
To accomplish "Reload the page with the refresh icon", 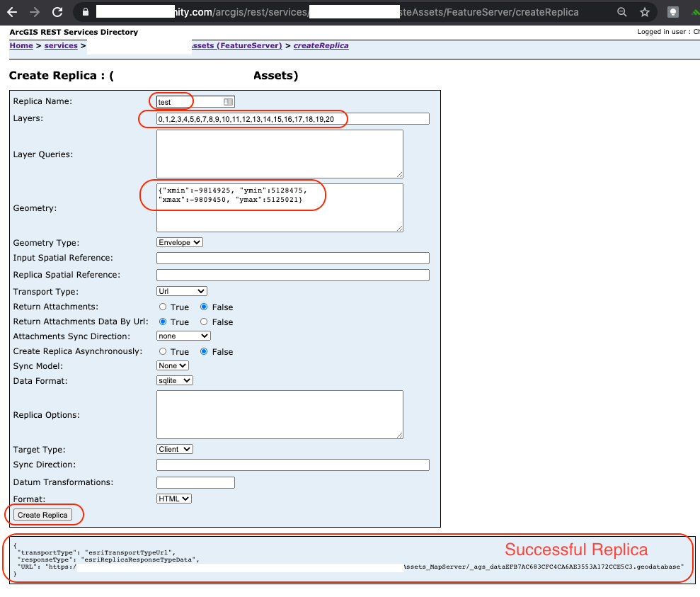I will 57,12.
